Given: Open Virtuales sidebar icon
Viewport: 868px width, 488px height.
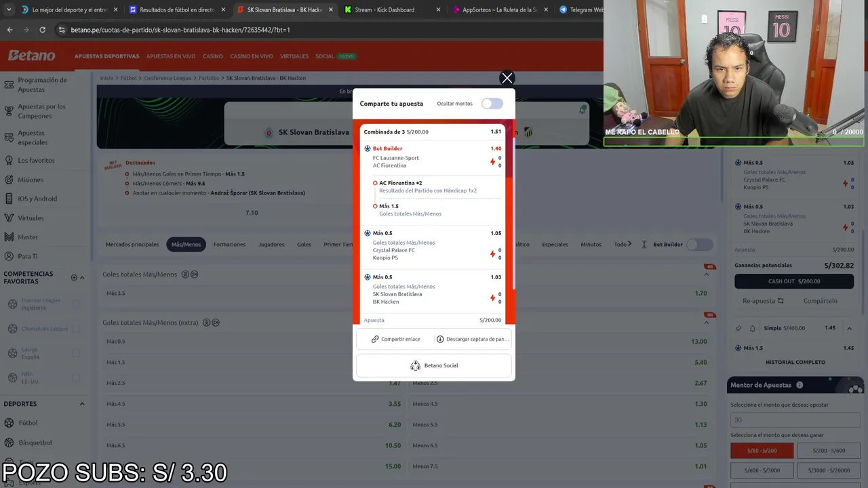Looking at the screenshot, I should click(x=9, y=218).
